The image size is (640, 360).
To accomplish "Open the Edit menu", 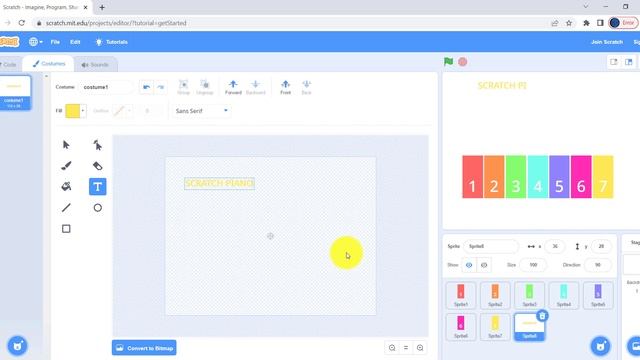I will tap(75, 42).
